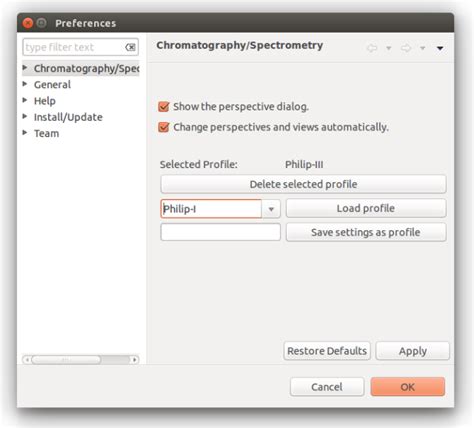
Task: Expand the Chromatography/Spectrometry tree node
Action: point(25,68)
